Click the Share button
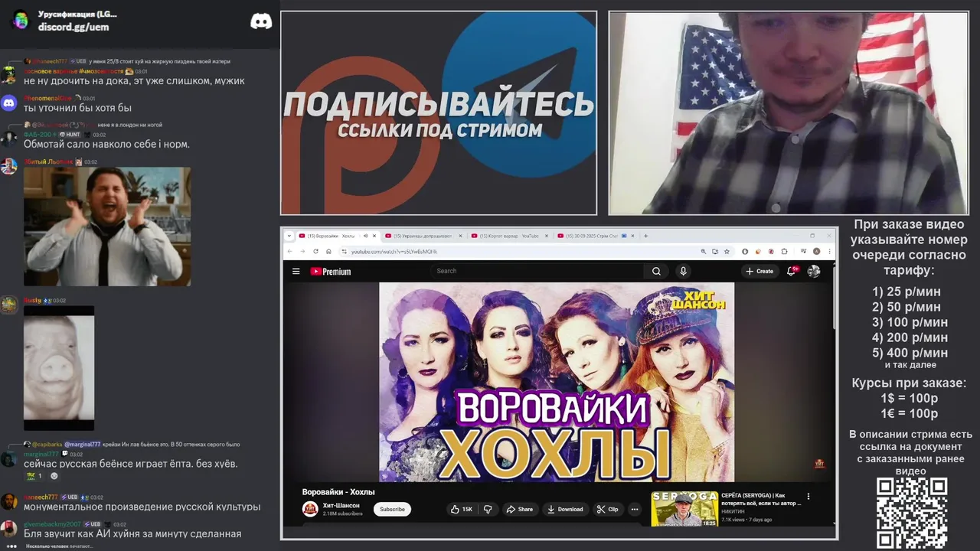Viewport: 980px width, 551px height. 520,509
